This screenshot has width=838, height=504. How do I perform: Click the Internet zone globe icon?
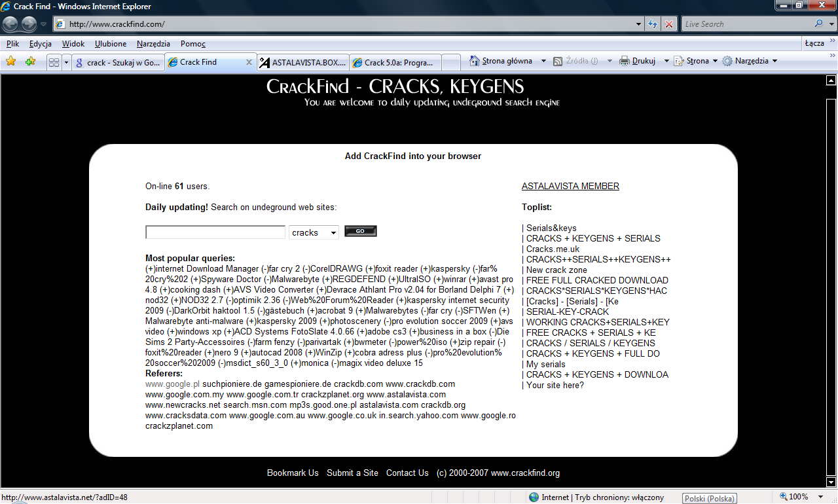[x=534, y=497]
